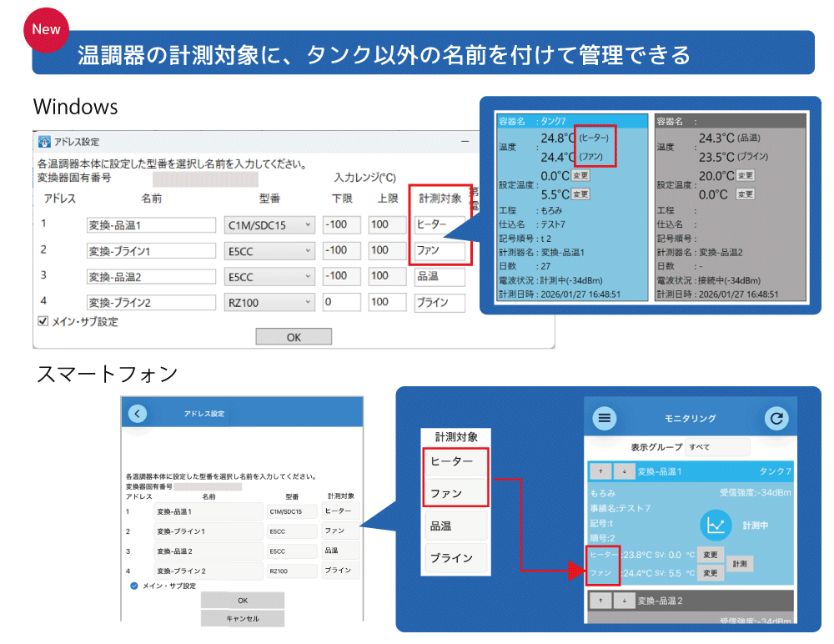Open the RZ100 model dropdown
Screen dimensions: 834x644
269,302
